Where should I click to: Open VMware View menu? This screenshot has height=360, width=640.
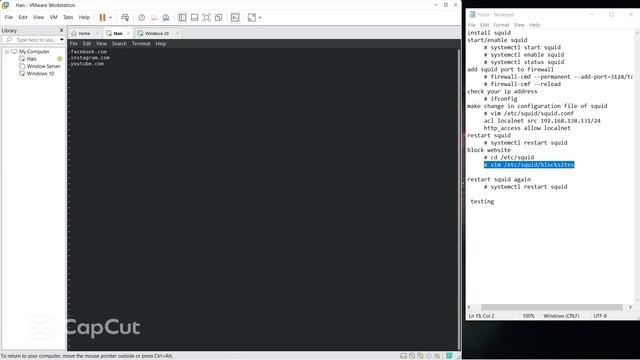(x=38, y=18)
